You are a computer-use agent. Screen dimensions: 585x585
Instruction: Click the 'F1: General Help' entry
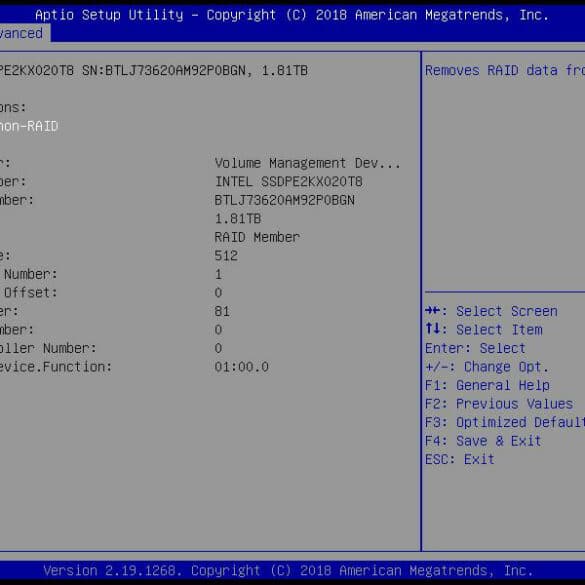coord(487,385)
